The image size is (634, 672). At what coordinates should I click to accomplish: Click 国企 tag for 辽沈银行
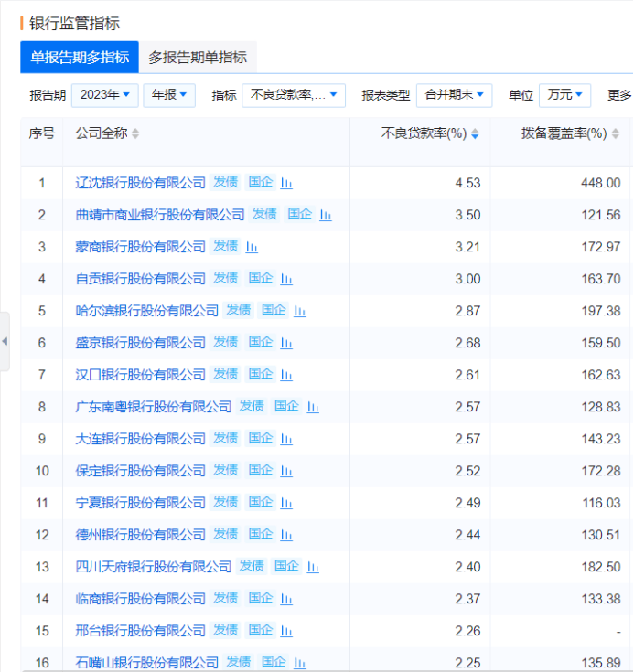(261, 182)
